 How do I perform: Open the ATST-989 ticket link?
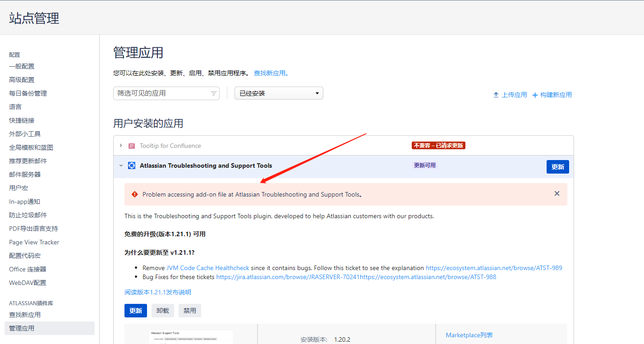coord(494,268)
